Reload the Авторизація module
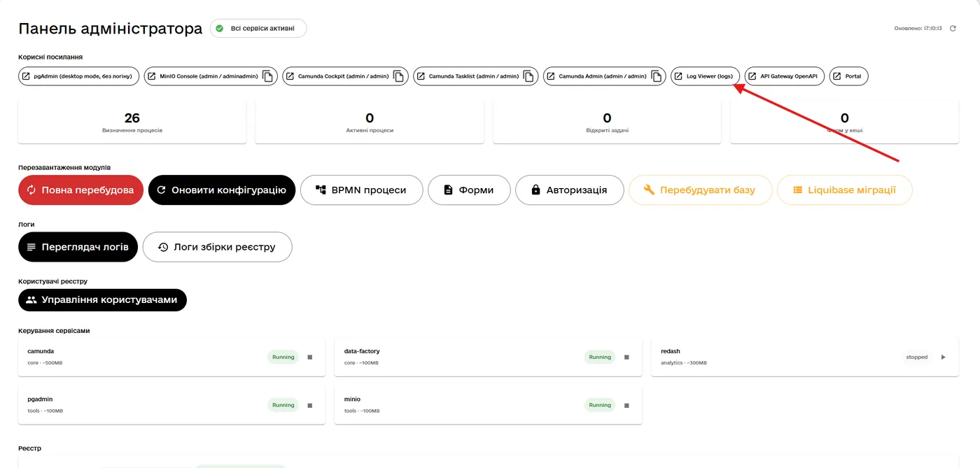The width and height of the screenshot is (980, 468). click(x=569, y=190)
